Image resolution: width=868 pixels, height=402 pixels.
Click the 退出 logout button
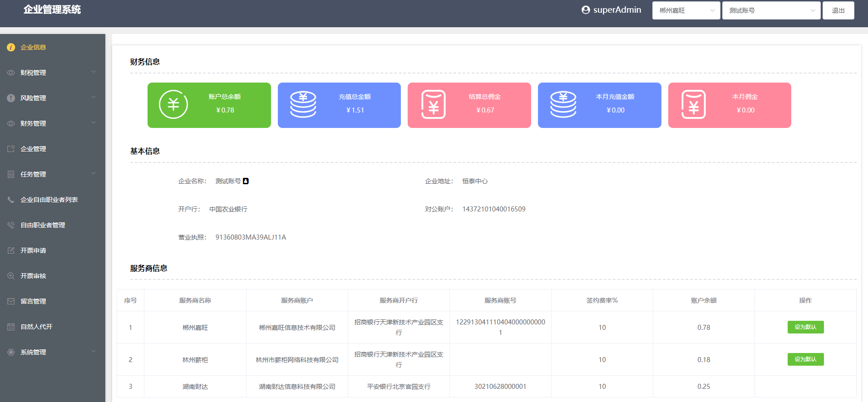838,10
